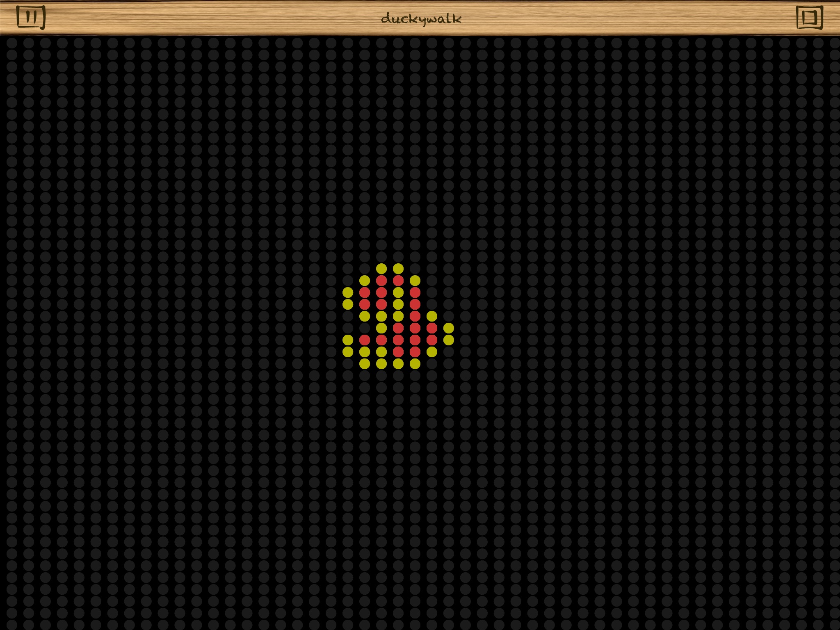The height and width of the screenshot is (630, 840).
Task: Click rightmost yellow dot in figure's bottom row
Action: coord(415,364)
